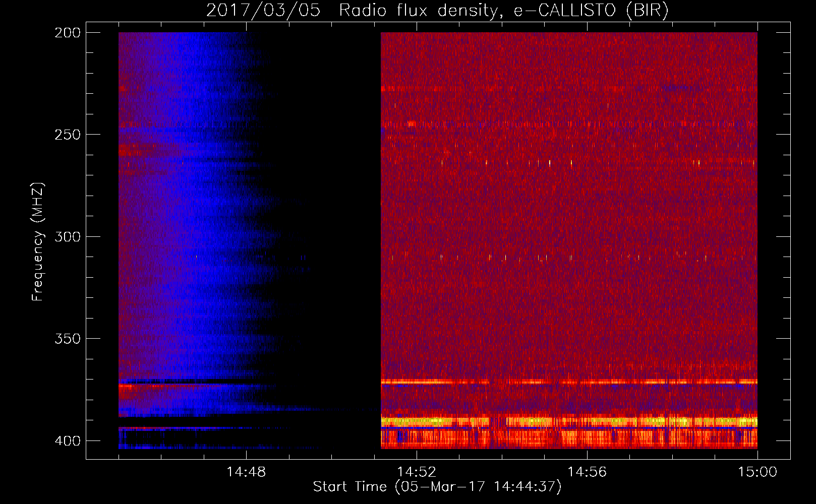Click the 300 frequency tick label

(x=68, y=236)
